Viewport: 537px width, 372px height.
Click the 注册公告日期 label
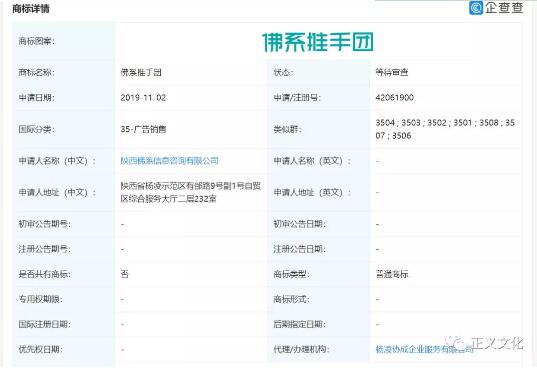pyautogui.click(x=299, y=249)
